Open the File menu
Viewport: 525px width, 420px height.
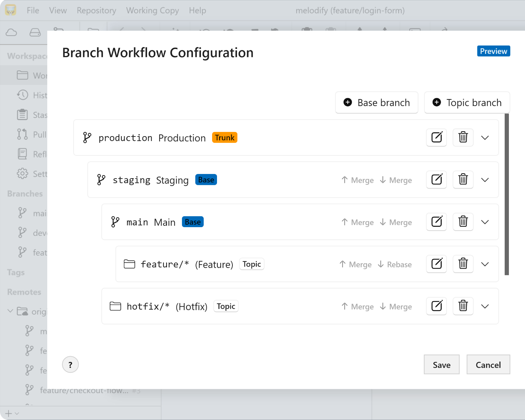[33, 10]
